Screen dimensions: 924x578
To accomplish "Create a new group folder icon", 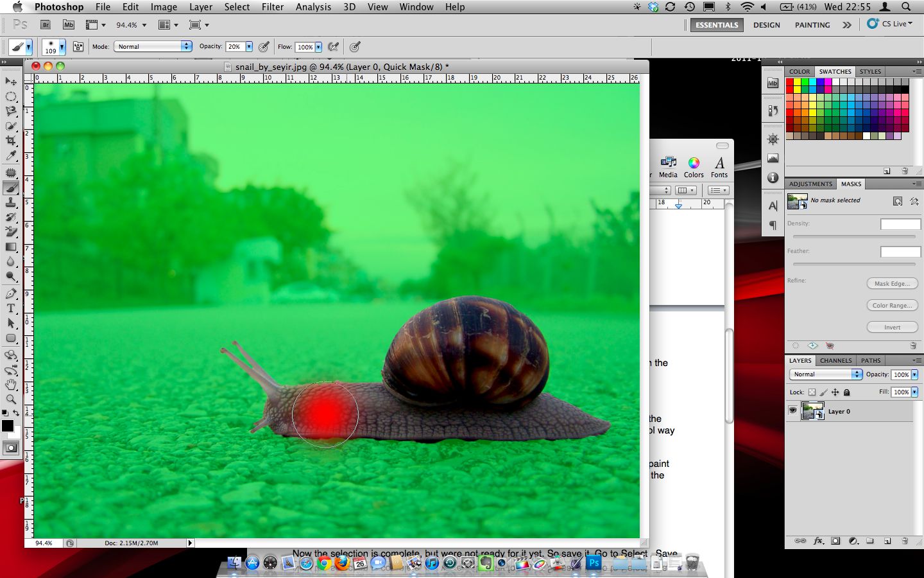I will coord(870,541).
